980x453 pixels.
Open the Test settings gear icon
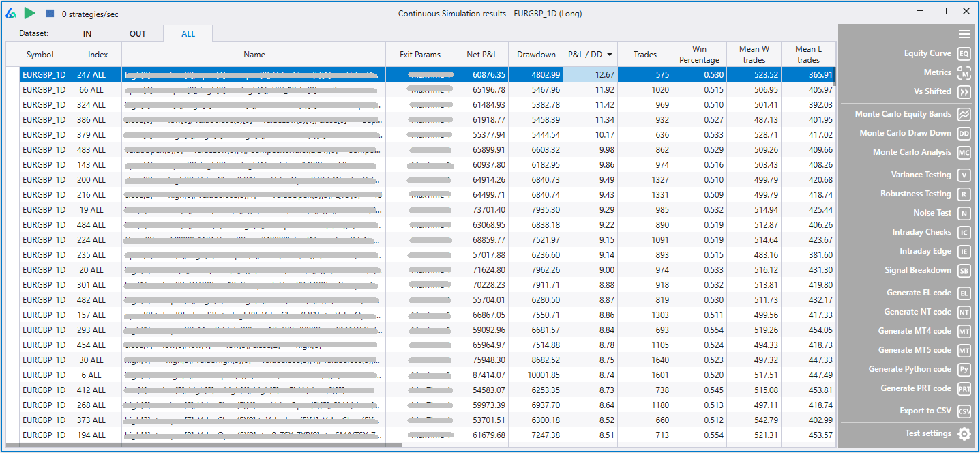(x=964, y=433)
